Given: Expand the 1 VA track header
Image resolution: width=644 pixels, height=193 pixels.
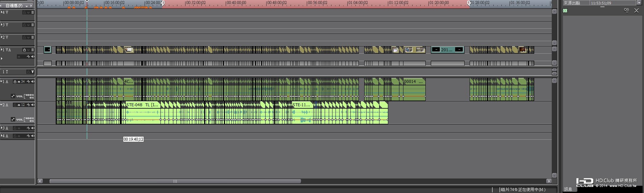Looking at the screenshot, I should (2, 50).
